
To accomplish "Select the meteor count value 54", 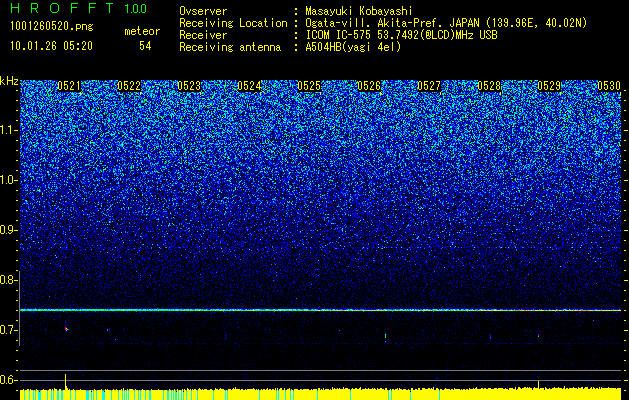I will [x=145, y=46].
